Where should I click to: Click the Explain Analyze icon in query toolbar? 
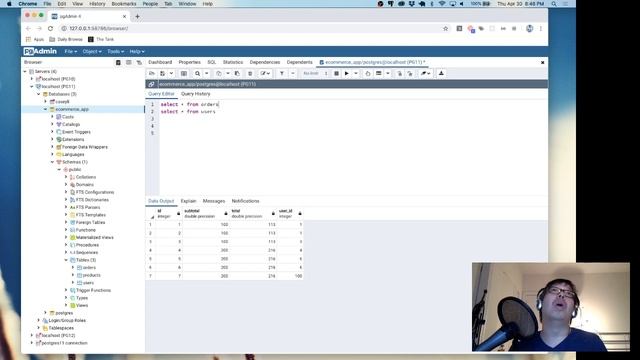[x=379, y=73]
